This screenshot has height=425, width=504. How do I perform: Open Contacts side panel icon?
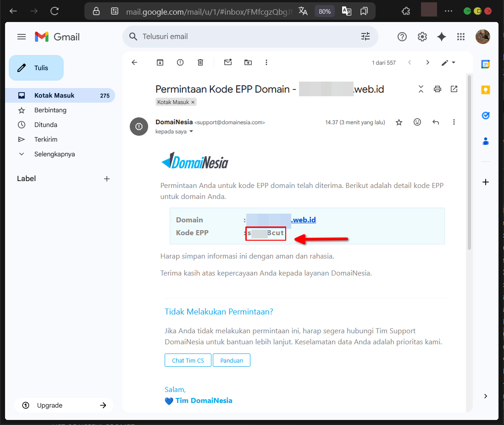pos(485,141)
